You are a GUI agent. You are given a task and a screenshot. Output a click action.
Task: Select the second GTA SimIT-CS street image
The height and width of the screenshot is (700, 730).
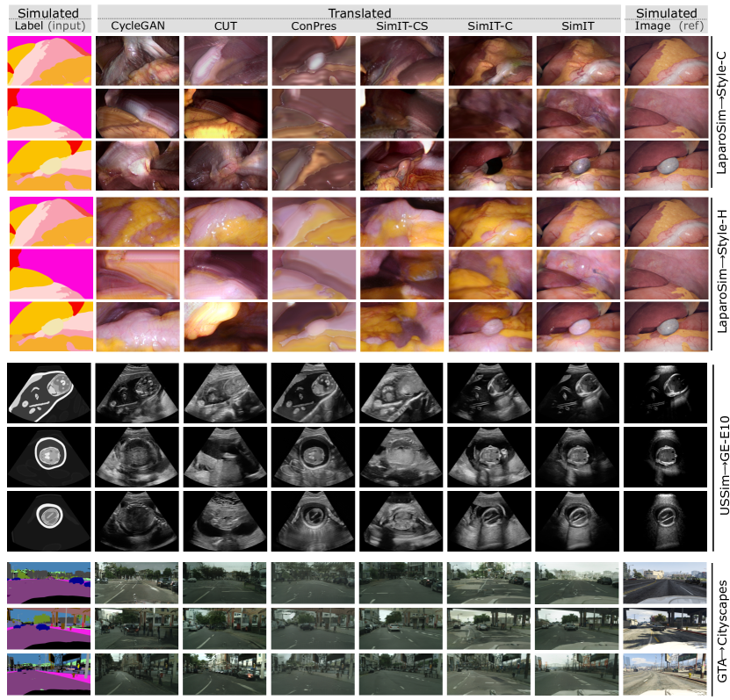click(x=401, y=629)
